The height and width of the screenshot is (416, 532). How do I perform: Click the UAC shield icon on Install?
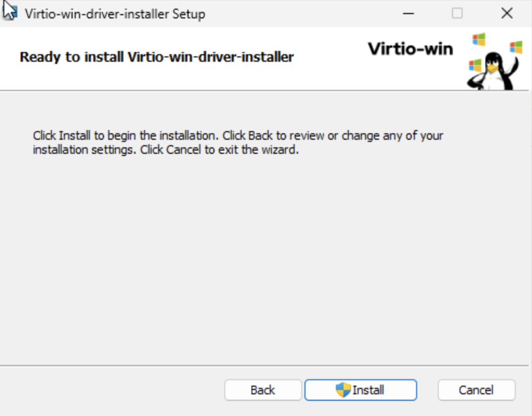[x=343, y=390]
